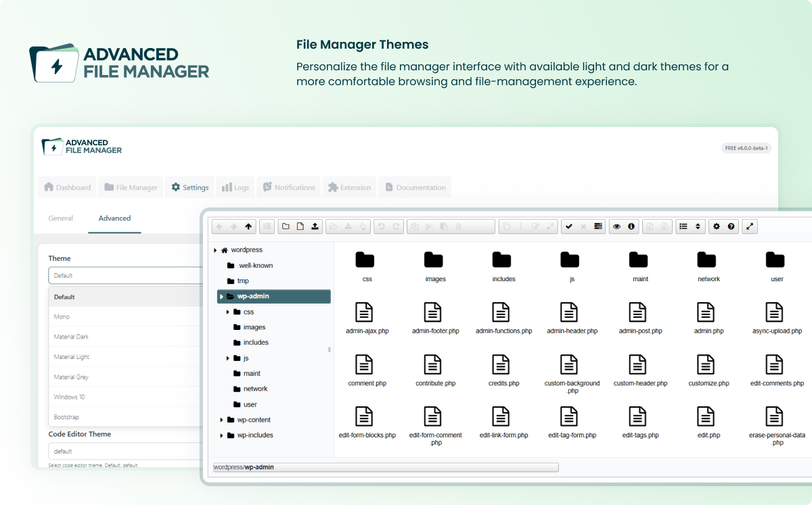
Task: Create a new folder via toolbar
Action: coord(286,226)
